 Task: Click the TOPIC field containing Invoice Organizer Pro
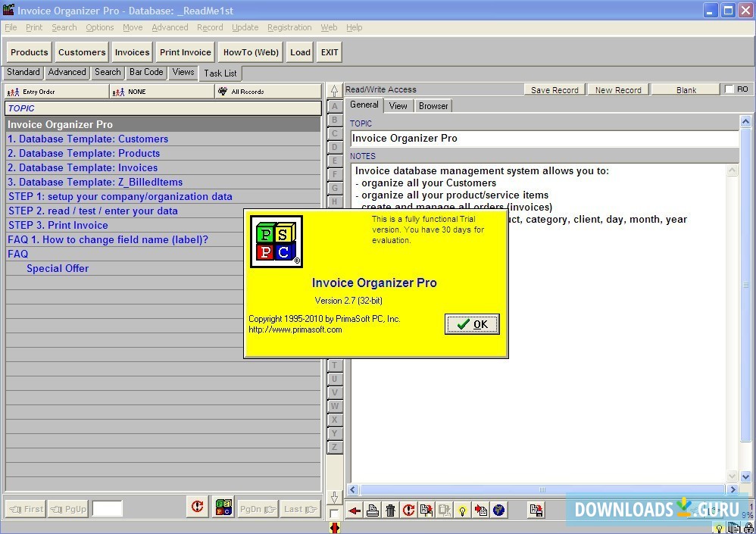[x=544, y=139]
